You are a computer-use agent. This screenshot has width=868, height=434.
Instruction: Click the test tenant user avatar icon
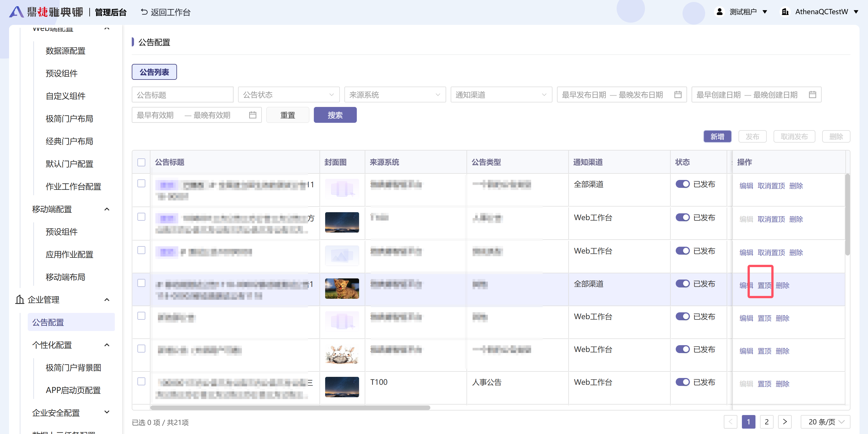[719, 12]
